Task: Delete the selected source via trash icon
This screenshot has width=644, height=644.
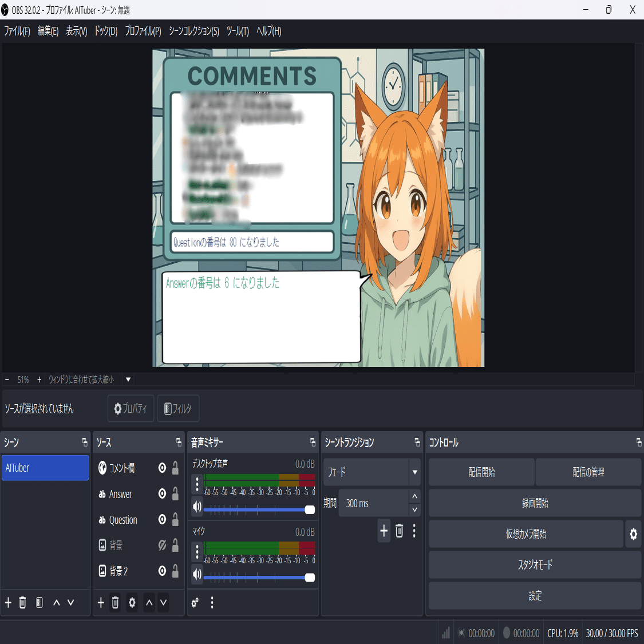Action: pos(115,602)
